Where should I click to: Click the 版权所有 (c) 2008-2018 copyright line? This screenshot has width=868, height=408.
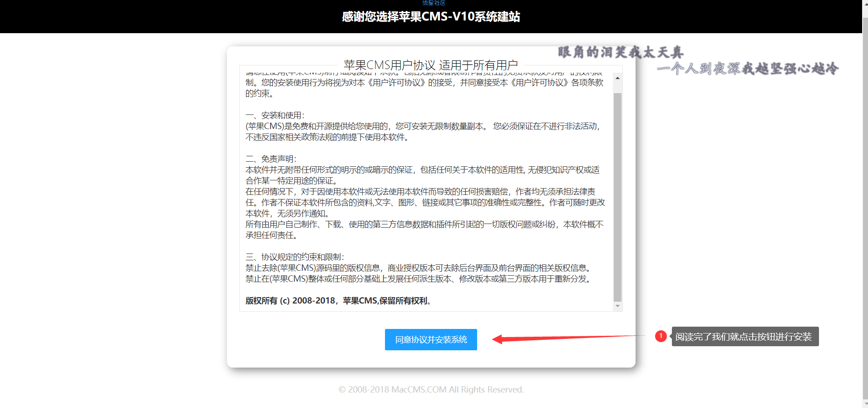(338, 301)
